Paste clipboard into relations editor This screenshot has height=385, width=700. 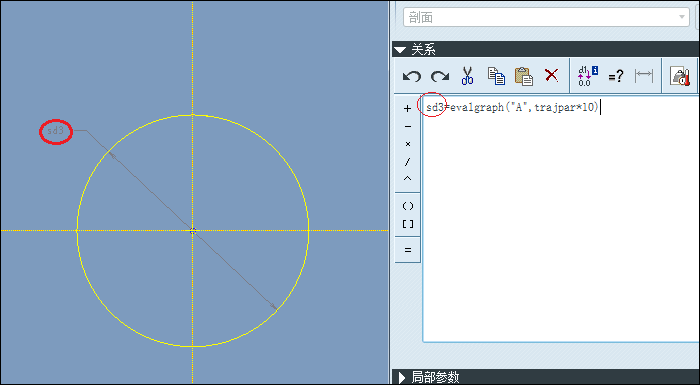[x=524, y=76]
